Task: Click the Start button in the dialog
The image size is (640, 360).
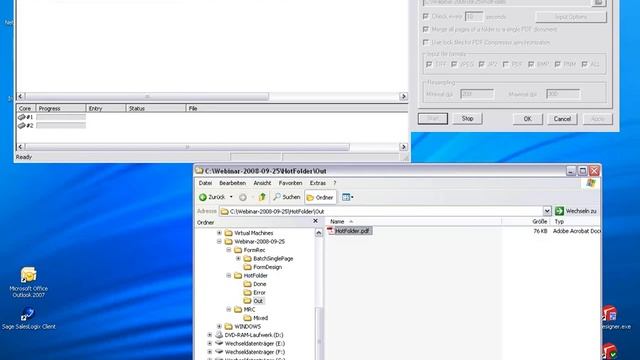Action: [433, 119]
